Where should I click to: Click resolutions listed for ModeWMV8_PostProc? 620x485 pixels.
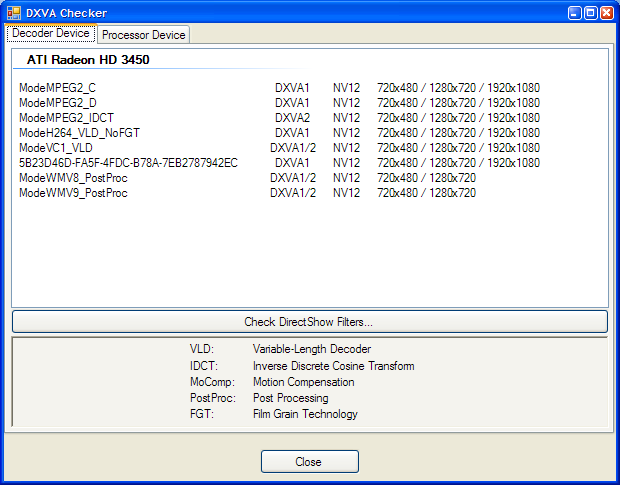(x=426, y=178)
